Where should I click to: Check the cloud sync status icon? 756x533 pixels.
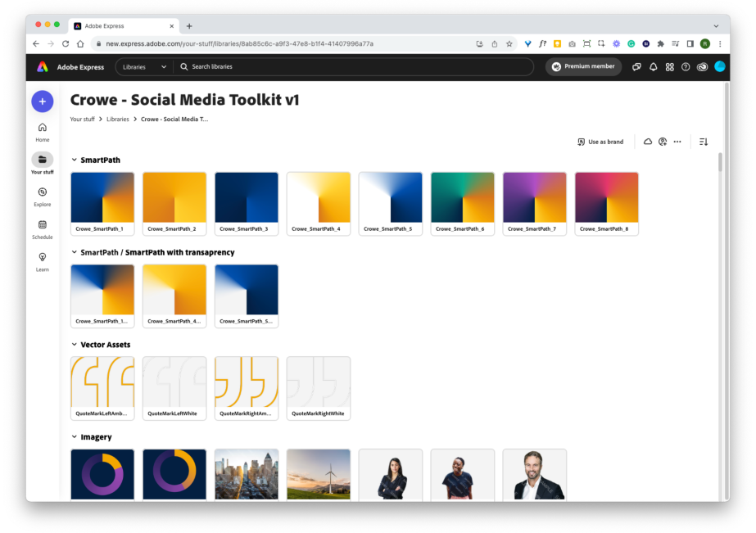click(x=648, y=142)
